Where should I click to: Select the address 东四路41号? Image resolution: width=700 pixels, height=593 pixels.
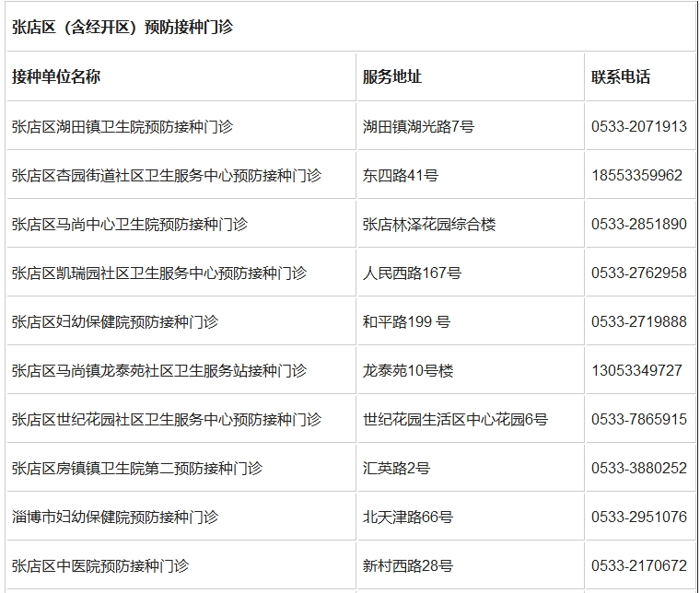pos(401,175)
